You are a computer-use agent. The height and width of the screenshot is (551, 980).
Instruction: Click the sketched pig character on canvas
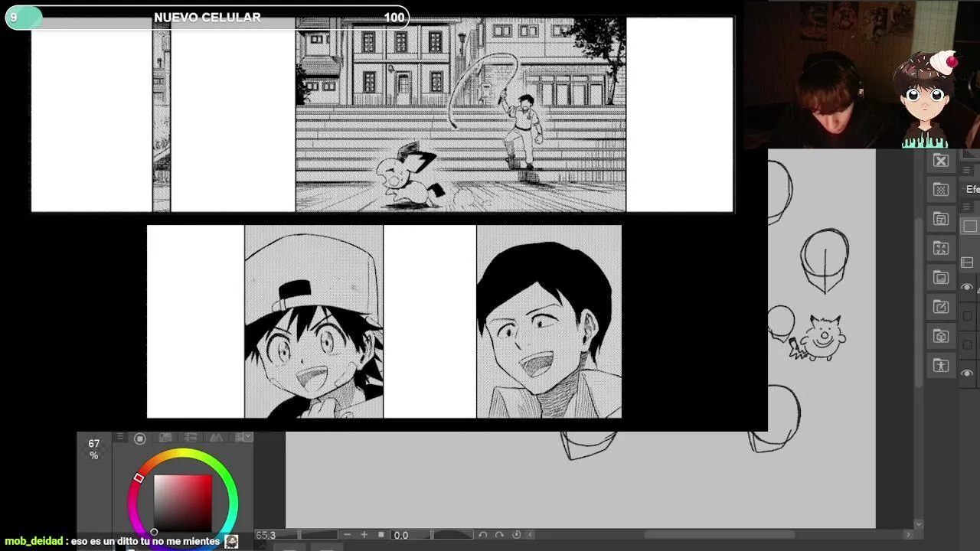[x=819, y=338]
